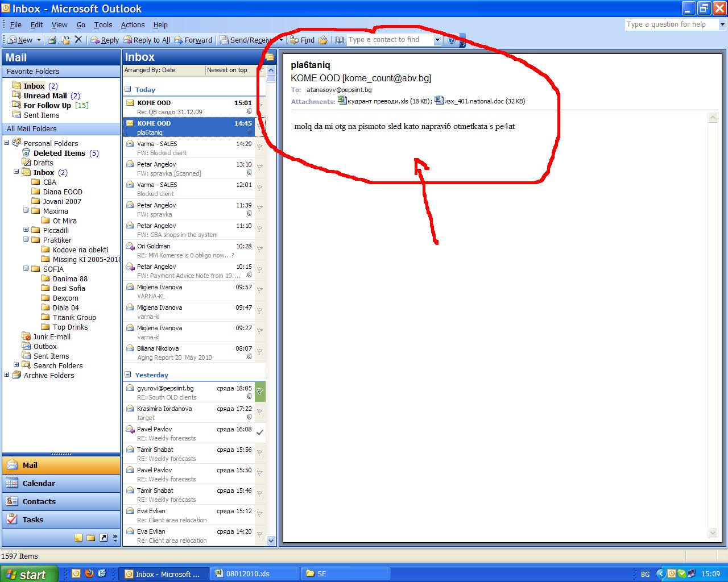728x582 pixels.
Task: Launch Firefox from the quick launch bar
Action: 89,573
